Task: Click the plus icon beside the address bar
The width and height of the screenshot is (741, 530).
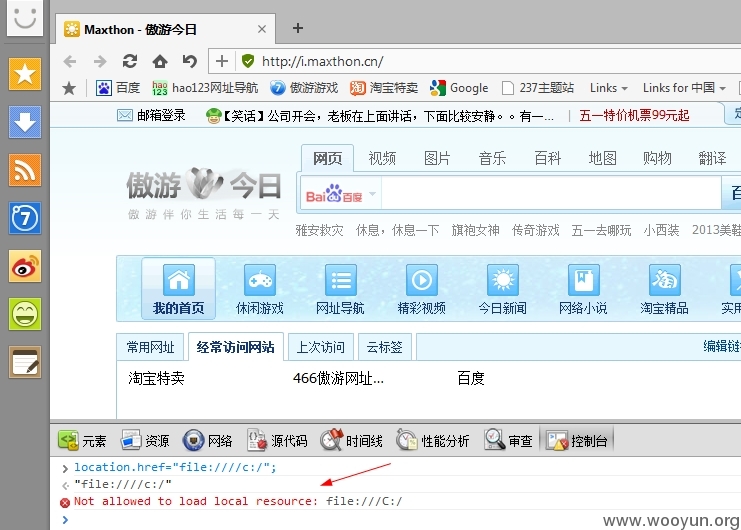Action: click(222, 61)
